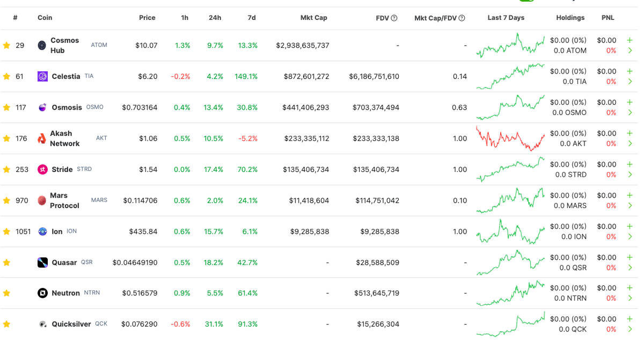This screenshot has height=345, width=644.
Task: Sort by the 7d column header
Action: click(252, 18)
